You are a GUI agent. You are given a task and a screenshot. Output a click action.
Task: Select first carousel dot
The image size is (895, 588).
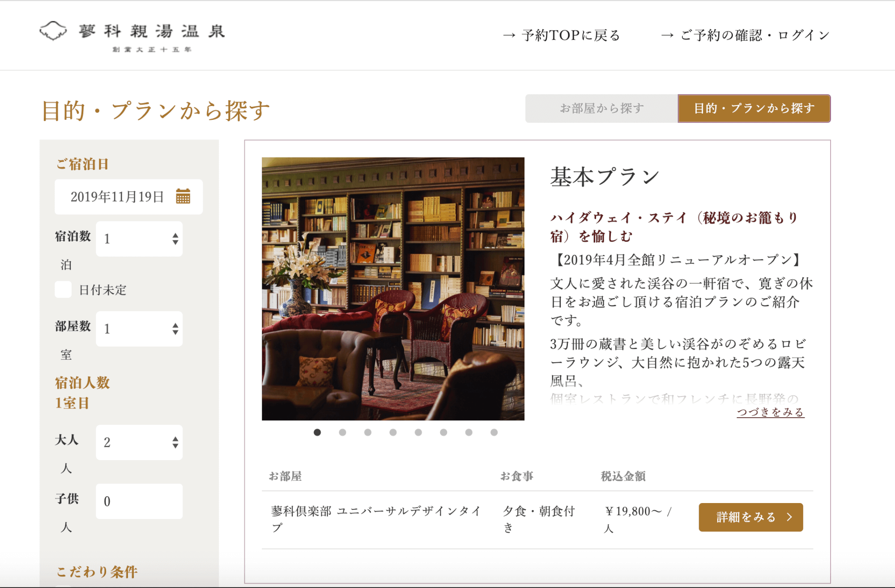point(317,432)
